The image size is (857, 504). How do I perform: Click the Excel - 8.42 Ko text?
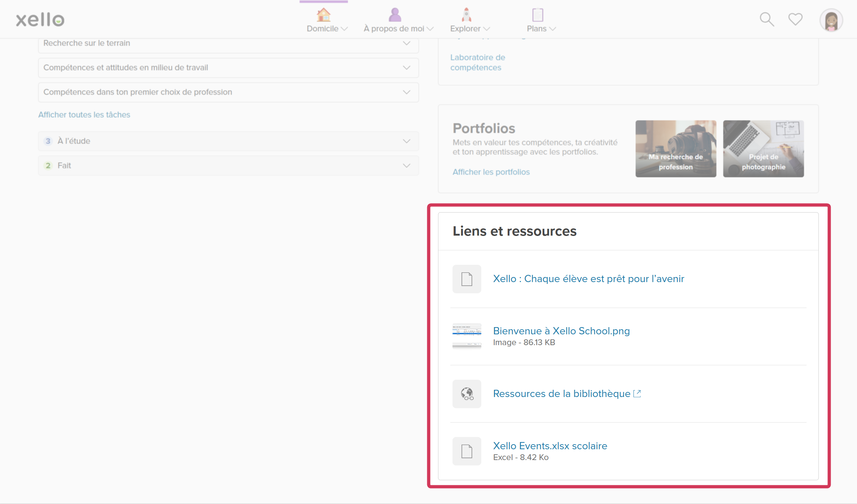[521, 457]
